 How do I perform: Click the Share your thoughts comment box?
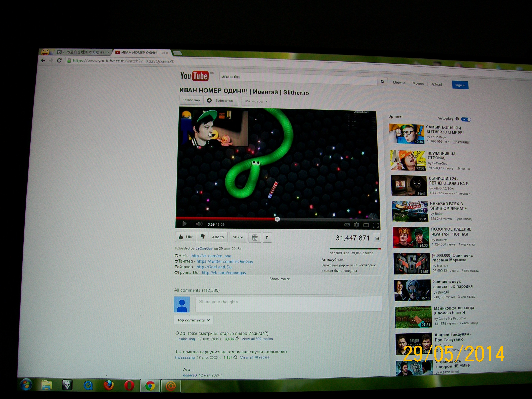pos(289,304)
